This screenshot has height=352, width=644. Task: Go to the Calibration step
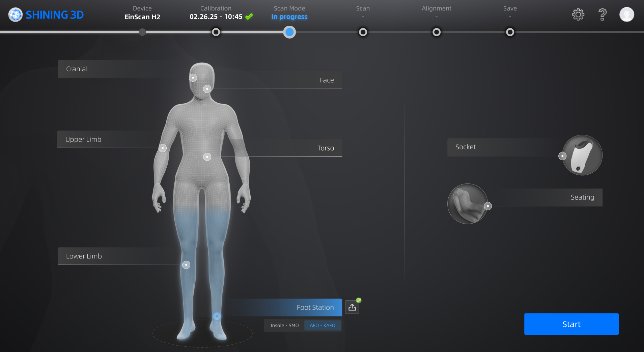click(x=216, y=32)
